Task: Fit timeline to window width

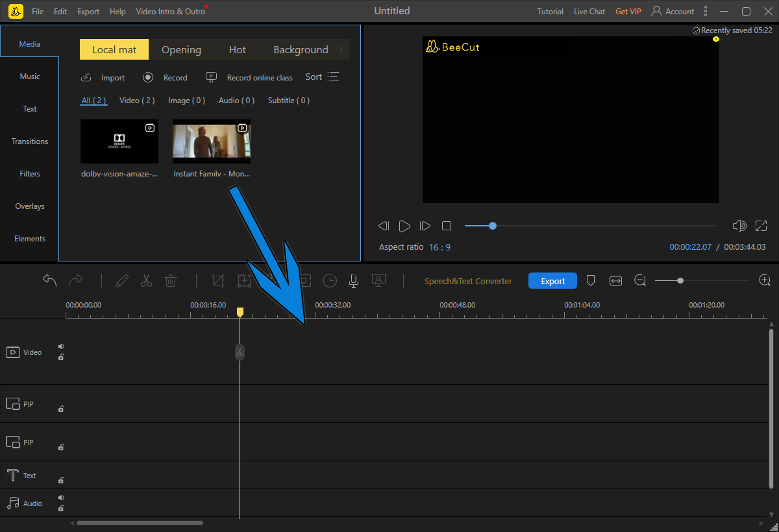Action: click(x=615, y=281)
